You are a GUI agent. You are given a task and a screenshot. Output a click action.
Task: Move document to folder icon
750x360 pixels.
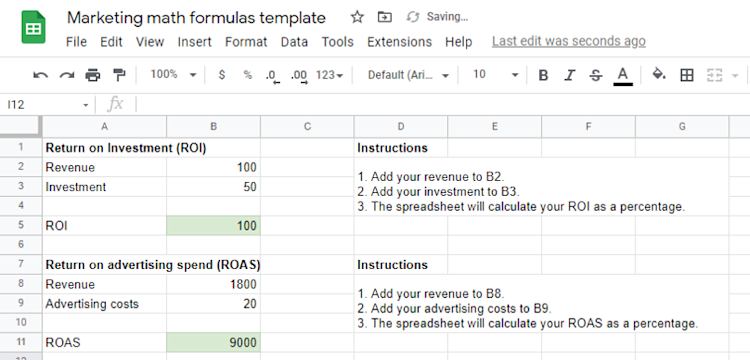[x=385, y=17]
